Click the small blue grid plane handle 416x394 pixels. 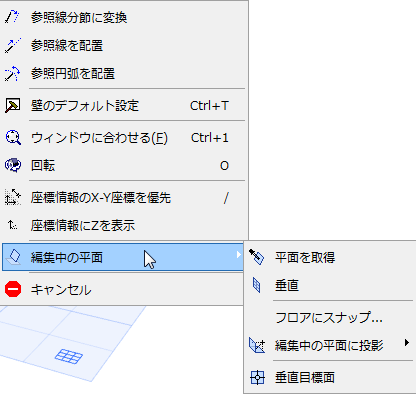69,356
